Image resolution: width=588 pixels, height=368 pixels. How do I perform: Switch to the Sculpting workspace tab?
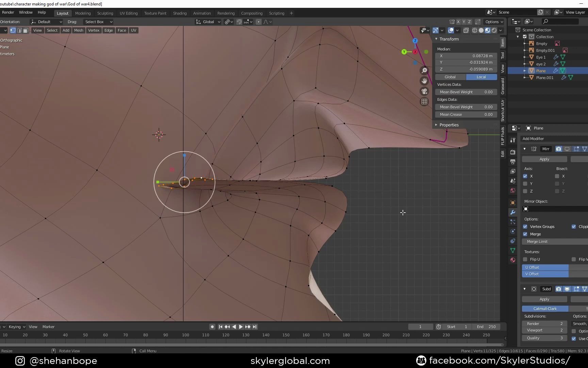point(105,13)
